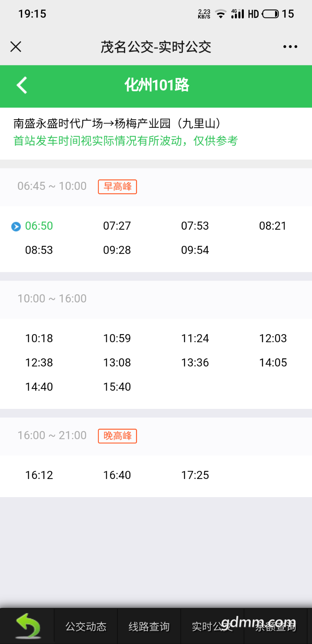Tap the battery icon in status bar

point(270,14)
